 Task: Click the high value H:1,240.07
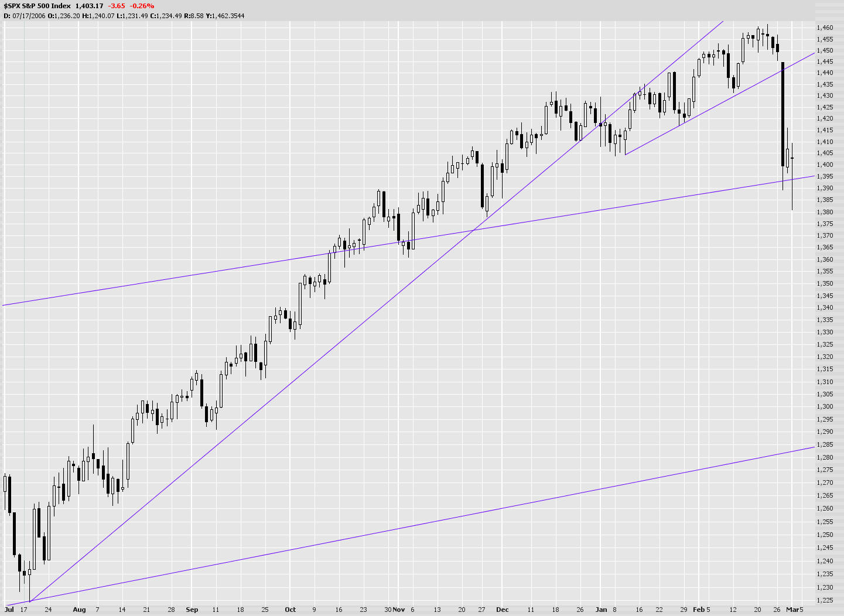point(98,16)
